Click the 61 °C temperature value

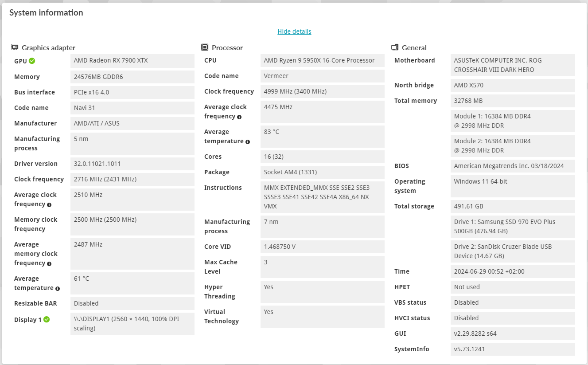click(132, 283)
